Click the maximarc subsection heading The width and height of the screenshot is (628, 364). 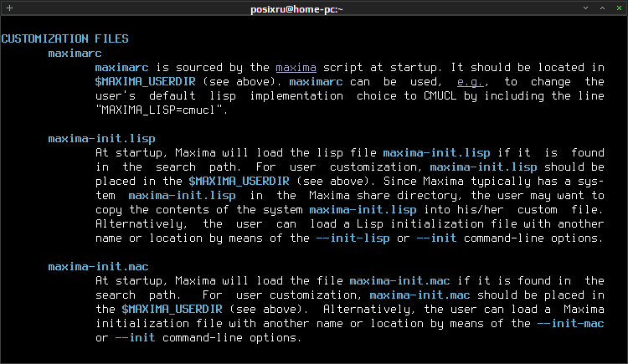coord(75,54)
